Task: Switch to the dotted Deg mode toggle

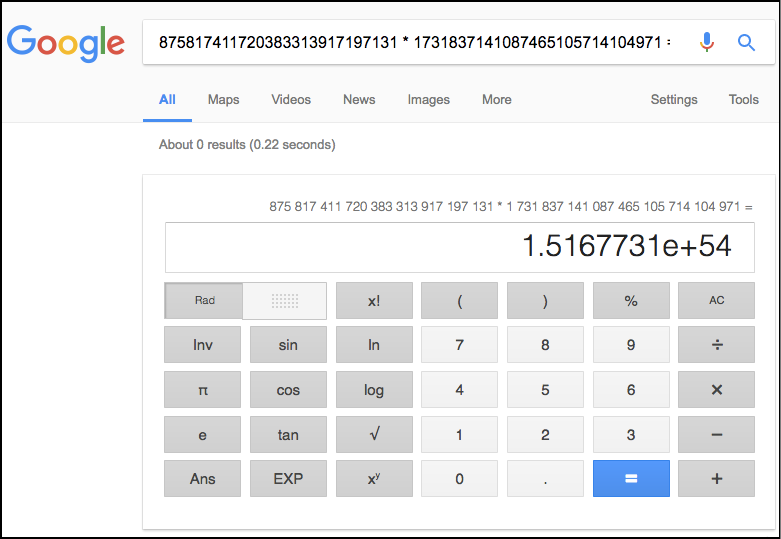Action: pos(285,300)
